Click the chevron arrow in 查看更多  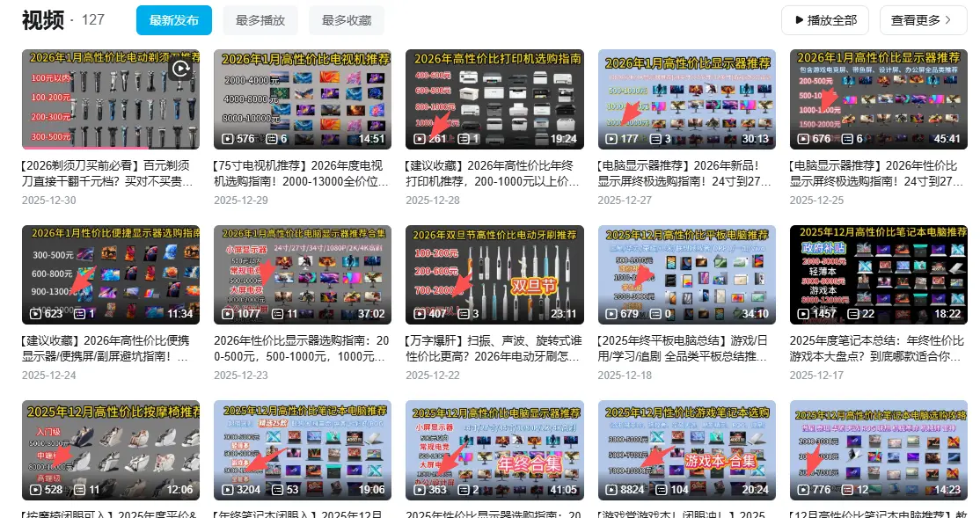948,20
